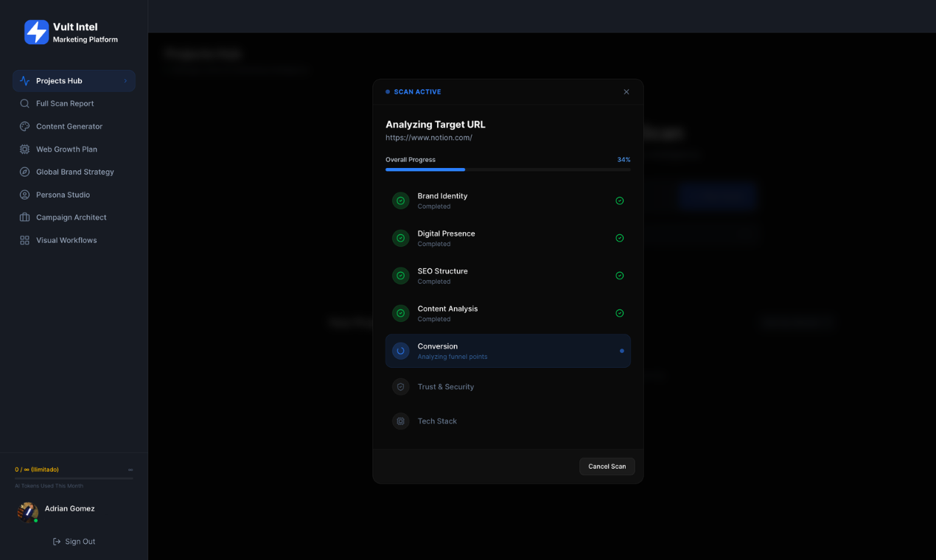Click the Web Growth Plan gear icon
Image resolution: width=936 pixels, height=560 pixels.
(x=24, y=149)
